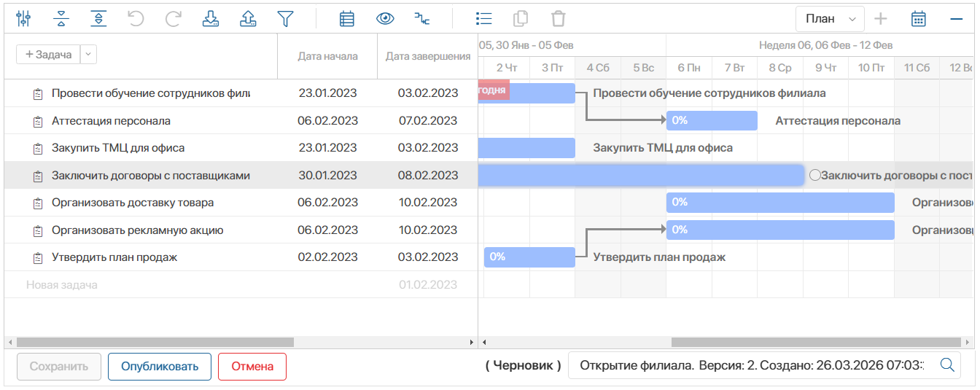Click the Организовать доставку товара Gantt bar
The width and height of the screenshot is (980, 390).
pyautogui.click(x=780, y=203)
